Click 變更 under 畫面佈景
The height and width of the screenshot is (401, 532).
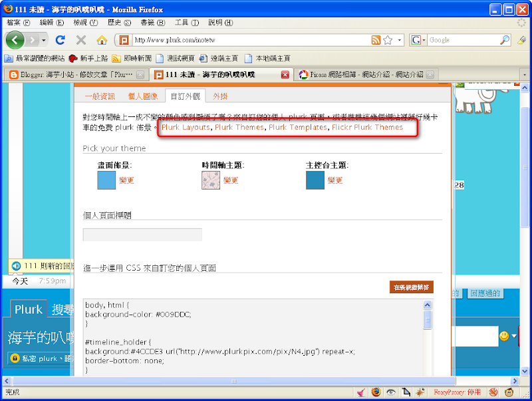click(126, 180)
